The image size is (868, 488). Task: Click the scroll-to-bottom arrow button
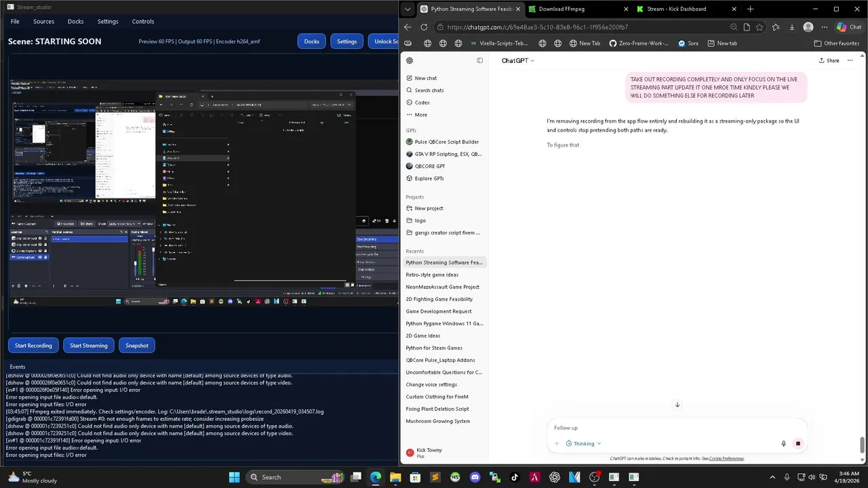tap(677, 405)
